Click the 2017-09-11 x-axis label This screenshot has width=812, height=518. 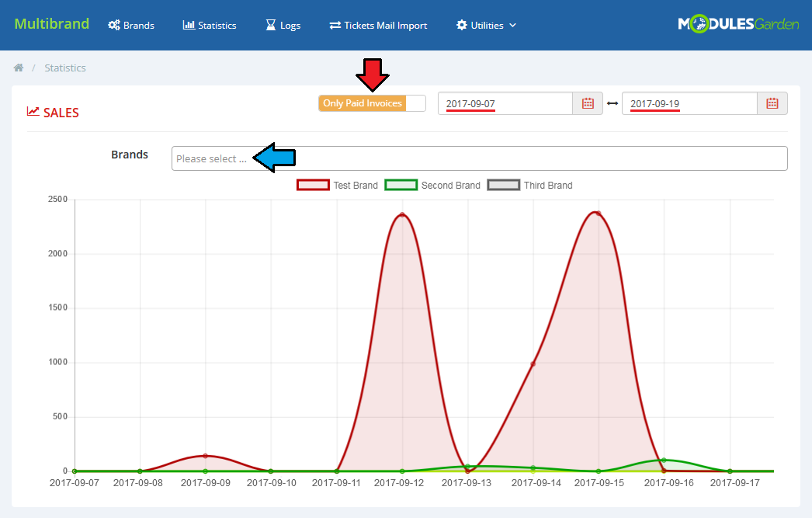click(x=336, y=483)
